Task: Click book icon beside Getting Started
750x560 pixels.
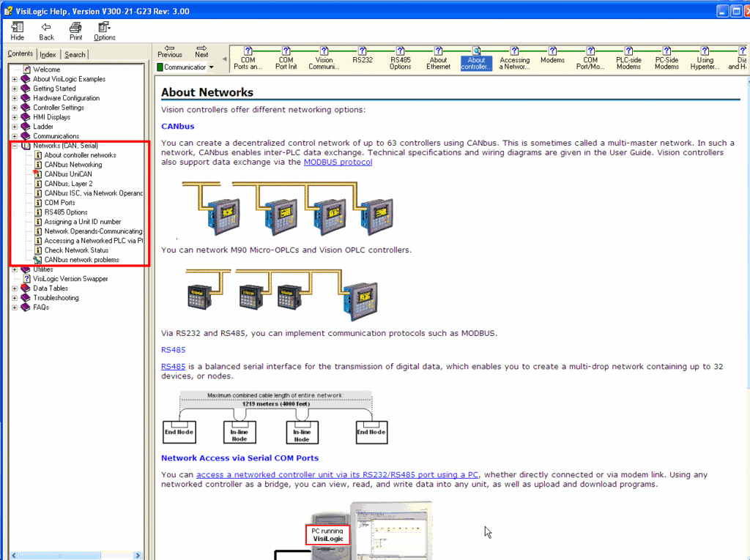Action: pyautogui.click(x=26, y=89)
